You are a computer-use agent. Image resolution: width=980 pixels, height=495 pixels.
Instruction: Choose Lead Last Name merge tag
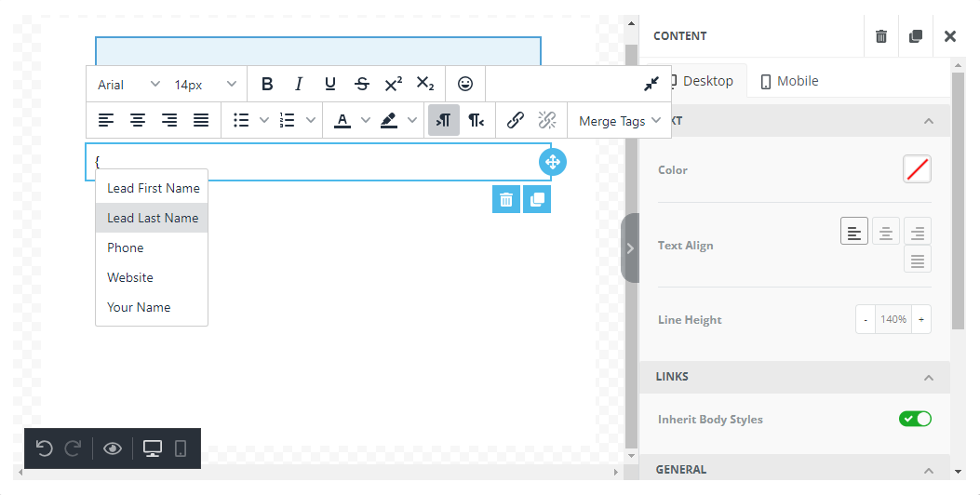pyautogui.click(x=153, y=218)
